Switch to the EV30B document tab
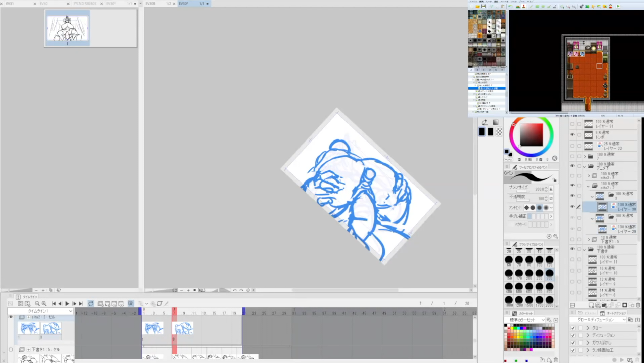 coord(150,4)
